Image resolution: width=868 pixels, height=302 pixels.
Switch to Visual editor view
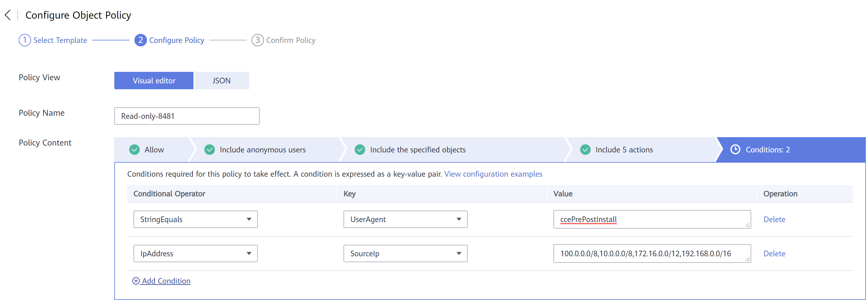pos(154,81)
